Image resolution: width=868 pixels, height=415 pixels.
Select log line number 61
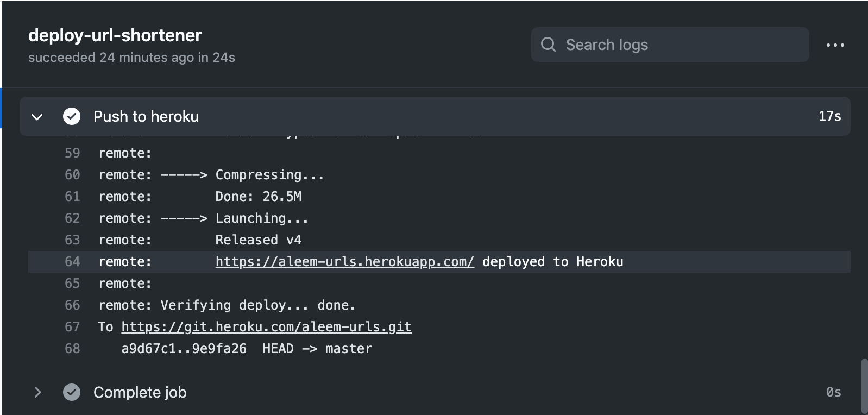click(72, 197)
